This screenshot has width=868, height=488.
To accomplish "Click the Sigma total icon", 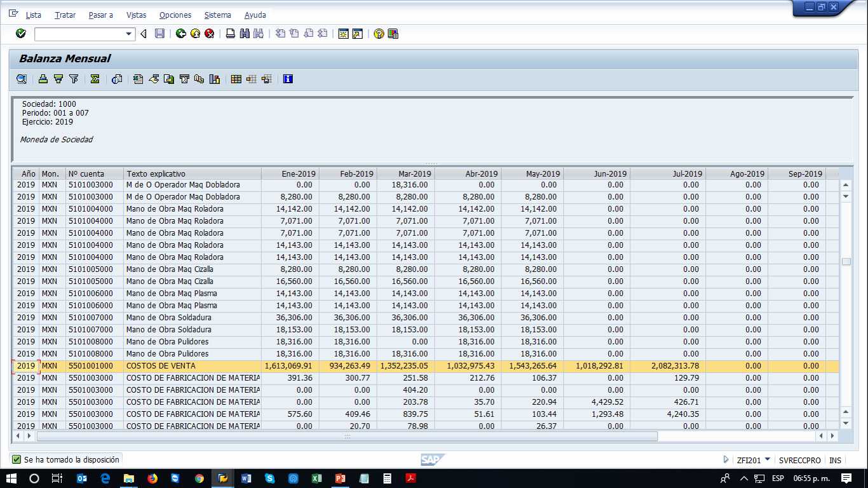I will (x=95, y=79).
